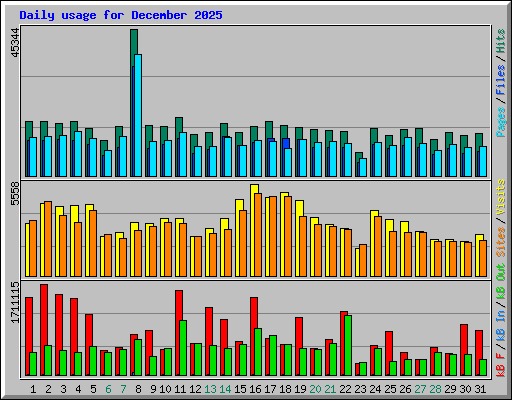Click day 12 on the x-axis
512x400 pixels.
tap(195, 389)
